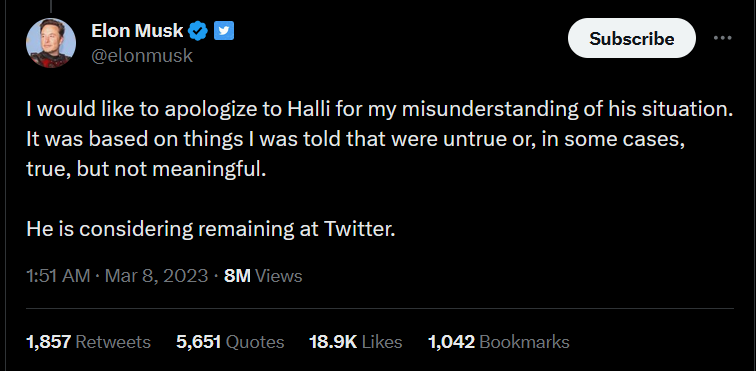Show the 1,857 Retweets list
The width and height of the screenshot is (756, 371).
click(x=88, y=342)
